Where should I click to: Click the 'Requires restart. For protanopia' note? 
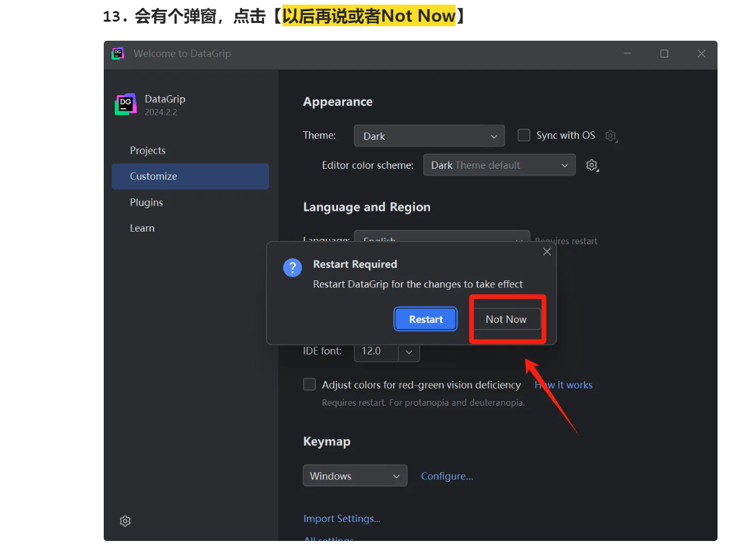[423, 402]
